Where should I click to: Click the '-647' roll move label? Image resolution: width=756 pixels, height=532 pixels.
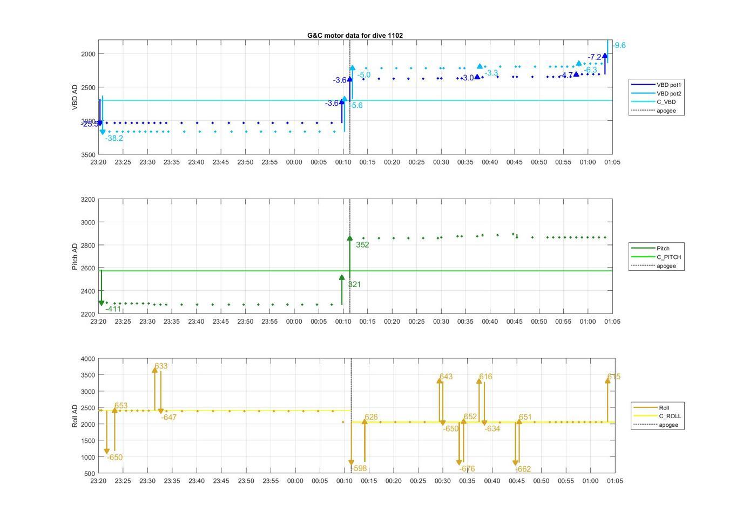tap(168, 417)
